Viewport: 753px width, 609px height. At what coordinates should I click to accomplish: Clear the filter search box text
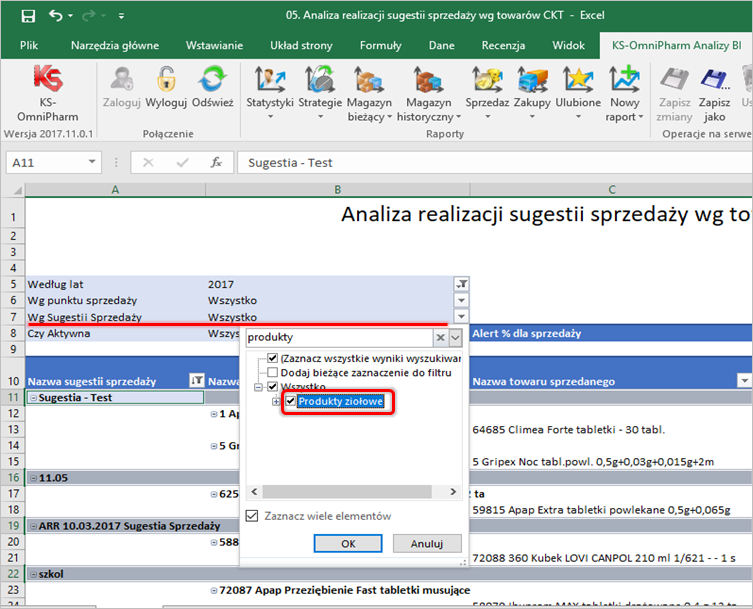440,338
